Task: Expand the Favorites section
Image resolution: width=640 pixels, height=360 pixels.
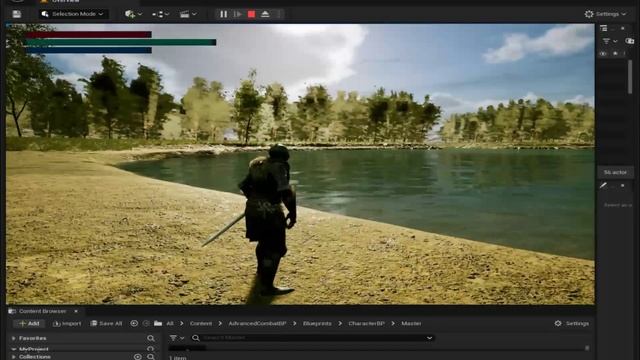Action: click(13, 338)
